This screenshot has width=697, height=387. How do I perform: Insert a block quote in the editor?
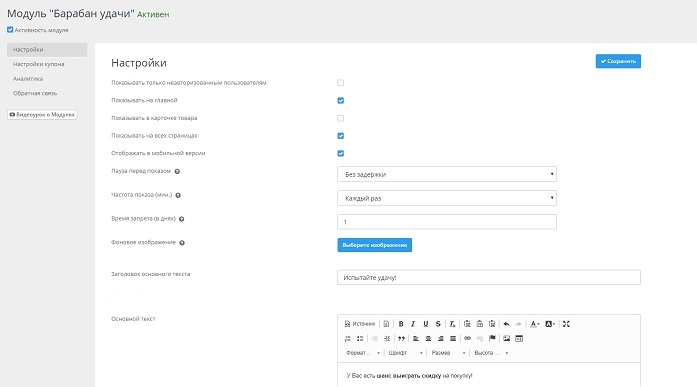click(401, 339)
